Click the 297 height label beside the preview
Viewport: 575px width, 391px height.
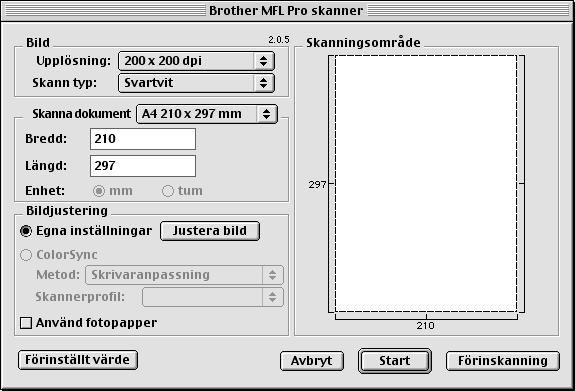click(317, 184)
